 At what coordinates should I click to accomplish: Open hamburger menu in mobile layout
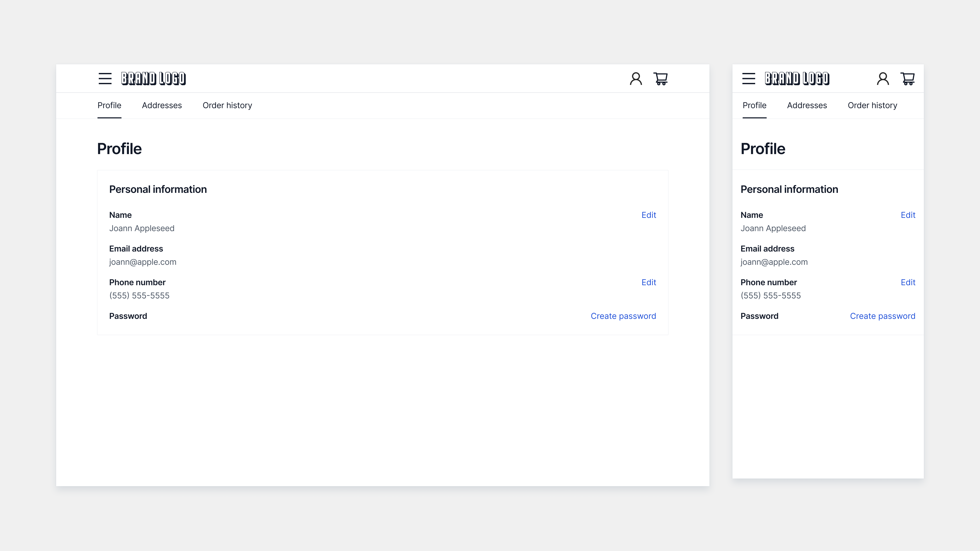point(748,79)
